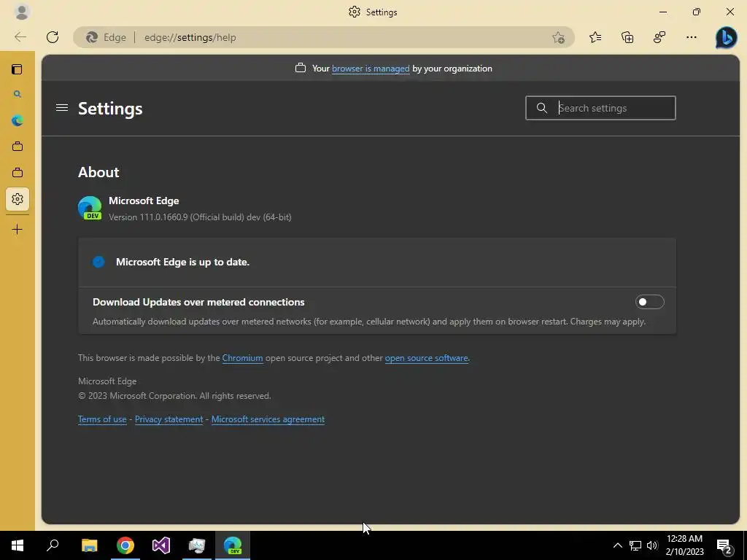This screenshot has width=747, height=560.
Task: Open Windows taskbar search
Action: tap(53, 545)
